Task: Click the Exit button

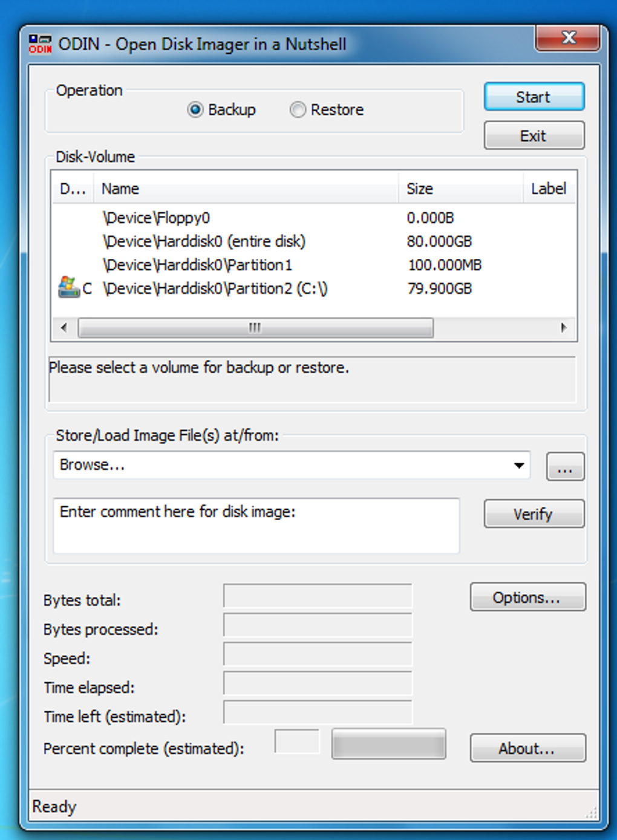Action: tap(534, 135)
